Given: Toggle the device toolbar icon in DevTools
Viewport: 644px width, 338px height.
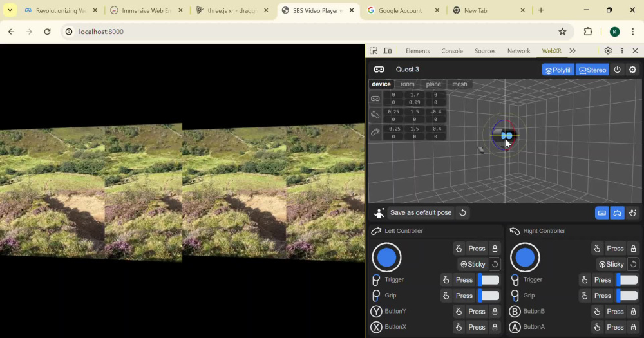Looking at the screenshot, I should pos(387,51).
